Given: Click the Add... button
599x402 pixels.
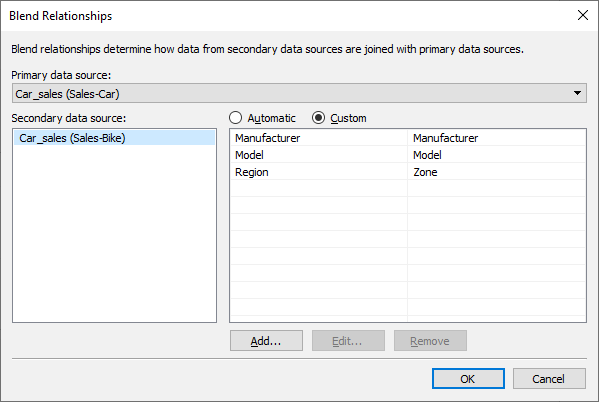Looking at the screenshot, I should pyautogui.click(x=266, y=340).
